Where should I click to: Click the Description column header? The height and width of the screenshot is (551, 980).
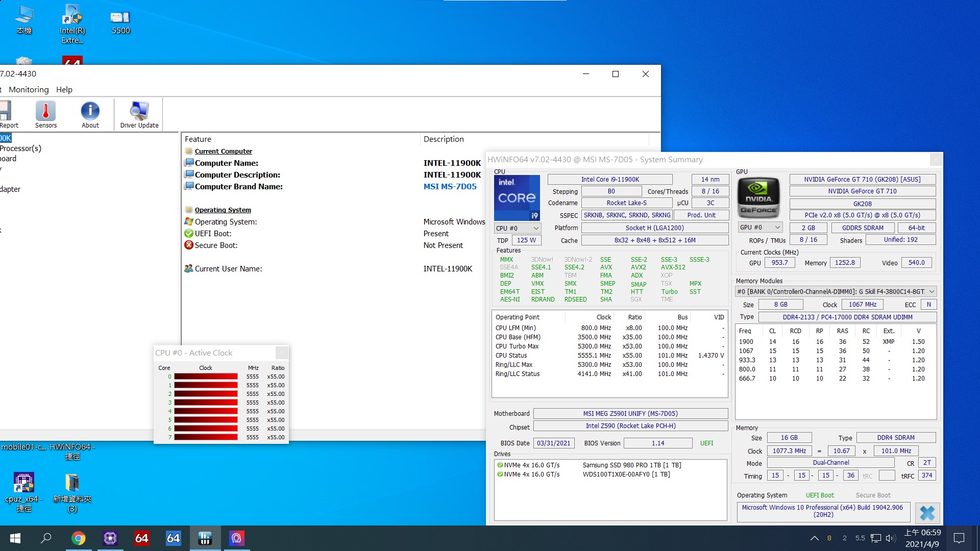click(535, 139)
